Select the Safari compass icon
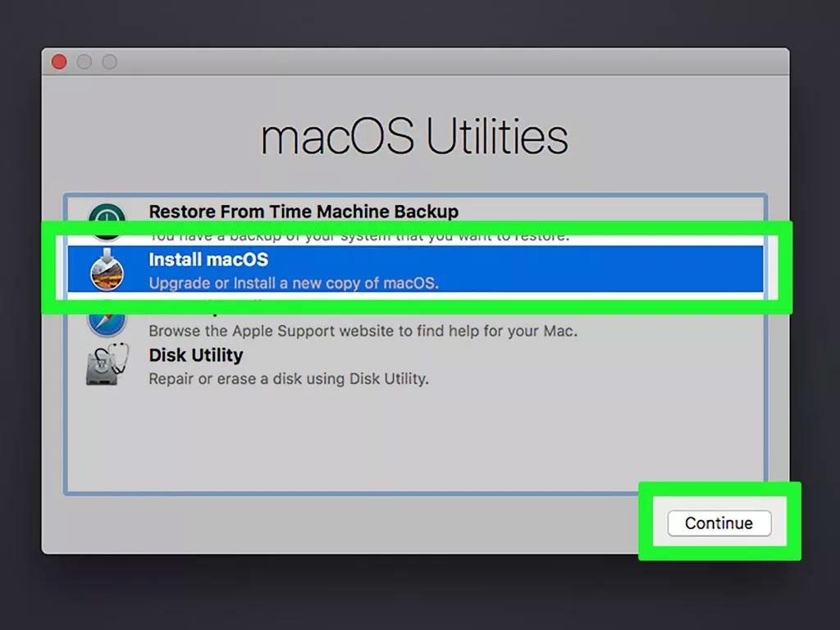This screenshot has height=630, width=840. pos(107,325)
